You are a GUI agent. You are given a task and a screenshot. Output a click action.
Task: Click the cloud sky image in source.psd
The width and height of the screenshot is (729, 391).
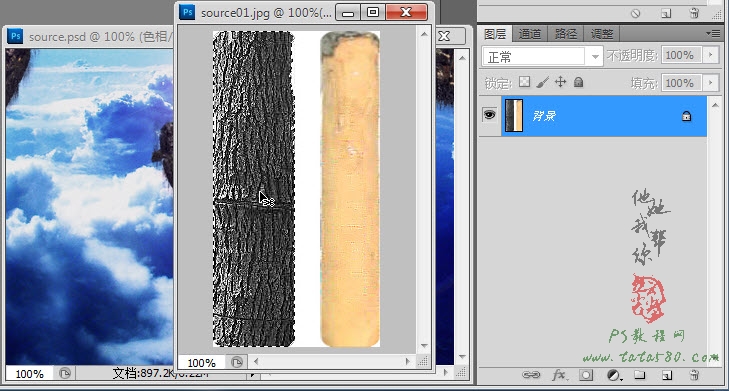[89, 206]
